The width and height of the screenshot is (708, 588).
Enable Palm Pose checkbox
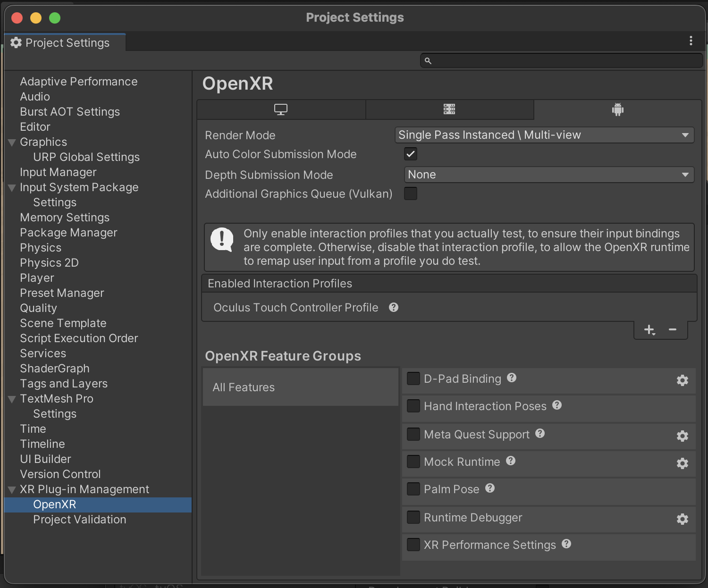(x=413, y=489)
